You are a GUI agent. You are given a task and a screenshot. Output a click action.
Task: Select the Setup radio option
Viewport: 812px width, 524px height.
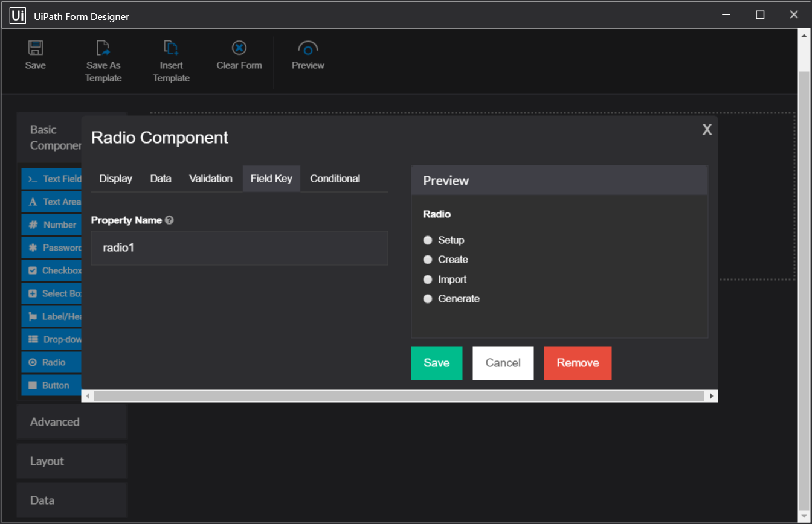[428, 240]
